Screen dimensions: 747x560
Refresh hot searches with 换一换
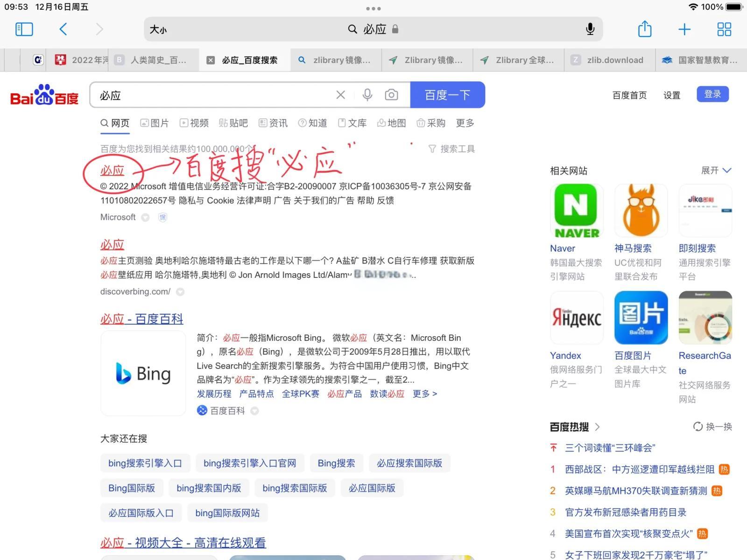click(712, 426)
